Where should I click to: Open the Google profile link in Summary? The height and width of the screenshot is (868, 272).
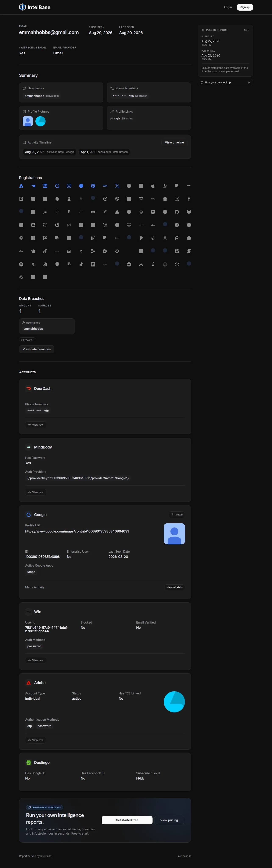point(121,118)
